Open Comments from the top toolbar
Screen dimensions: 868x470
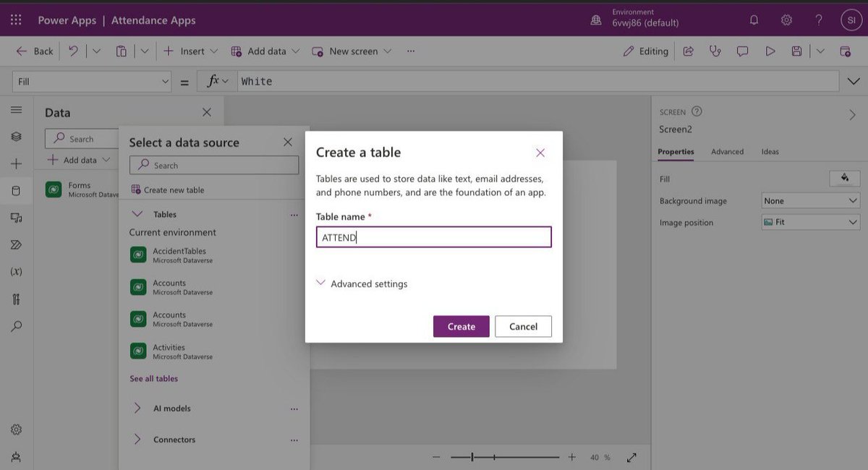point(742,51)
